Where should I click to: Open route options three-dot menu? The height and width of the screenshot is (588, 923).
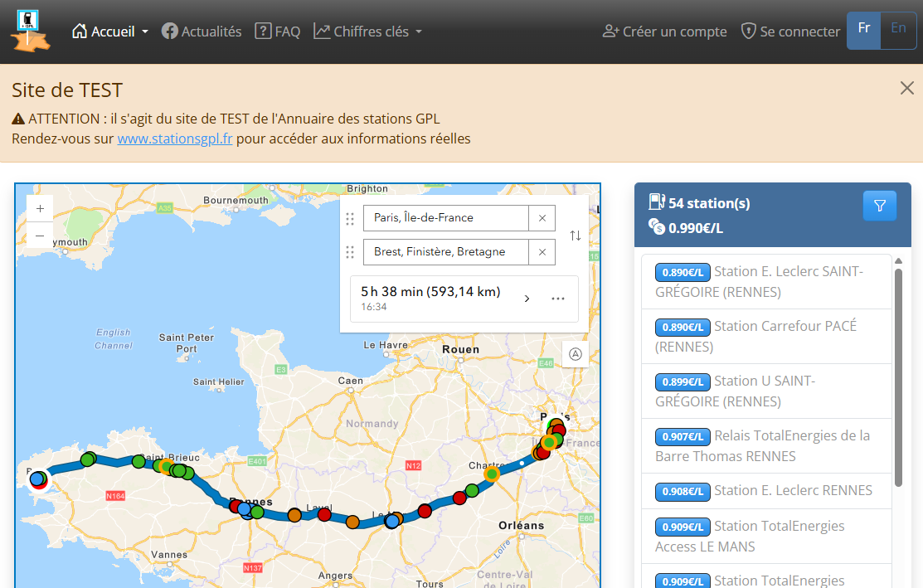click(x=558, y=299)
